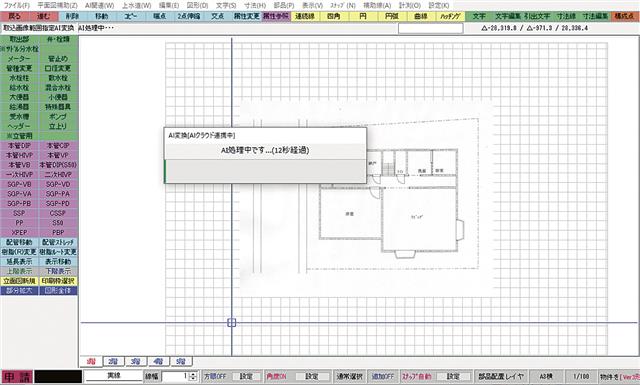640x385 pixels.
Task: Click the black line color swatch
Action: pos(58,376)
